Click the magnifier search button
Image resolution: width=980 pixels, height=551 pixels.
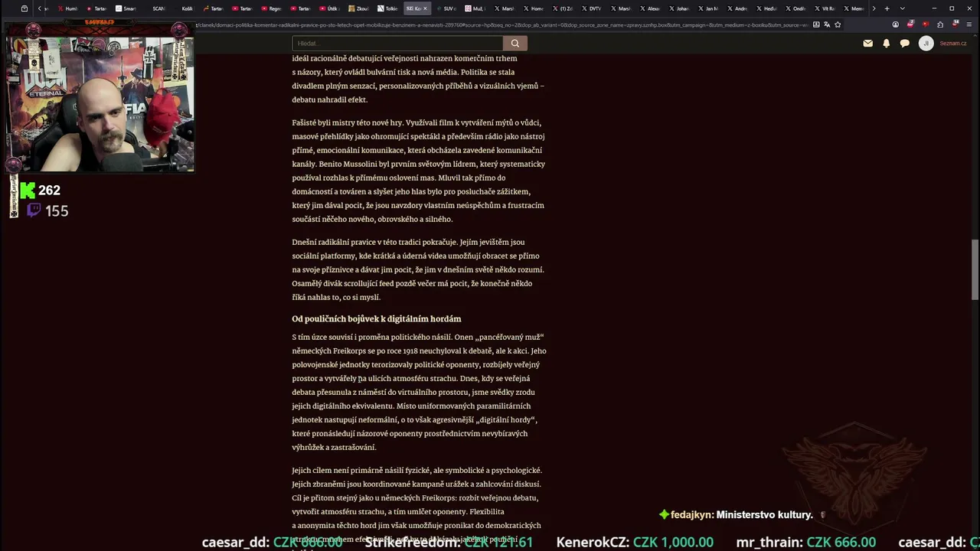[x=515, y=44]
